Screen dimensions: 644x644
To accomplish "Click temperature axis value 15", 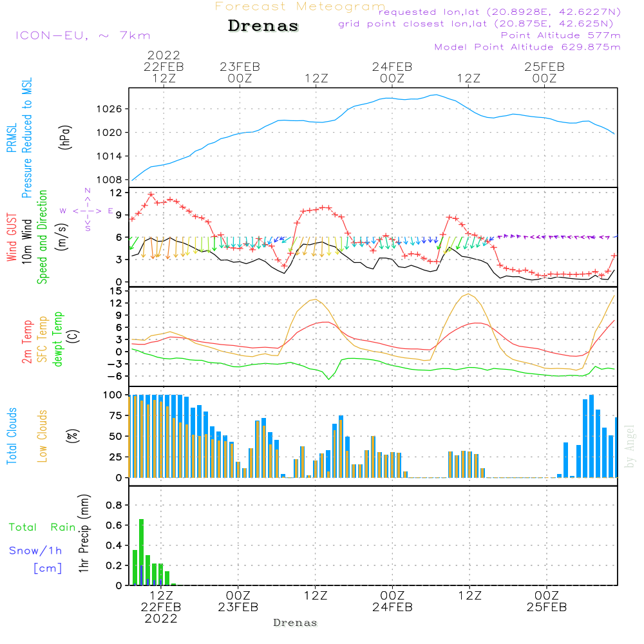I will [117, 291].
